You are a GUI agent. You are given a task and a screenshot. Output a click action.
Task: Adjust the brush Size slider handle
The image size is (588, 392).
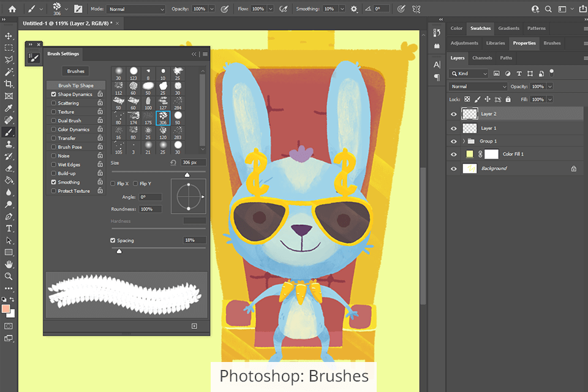187,175
